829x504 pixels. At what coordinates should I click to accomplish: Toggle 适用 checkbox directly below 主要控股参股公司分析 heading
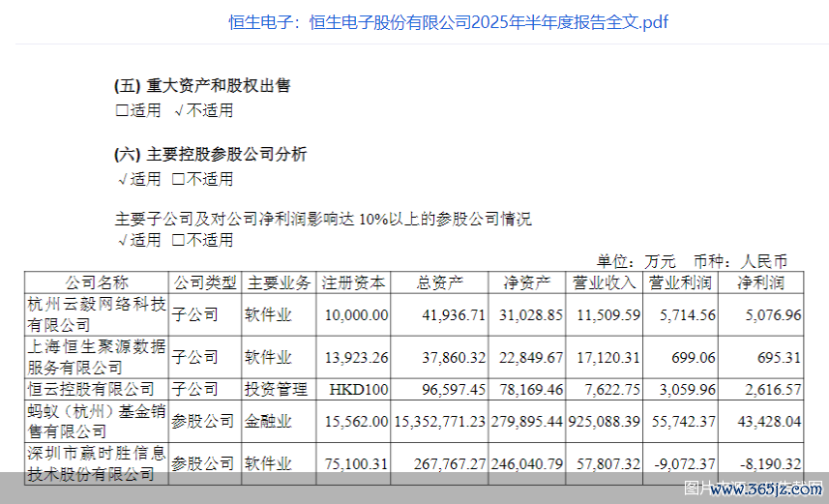tap(122, 180)
